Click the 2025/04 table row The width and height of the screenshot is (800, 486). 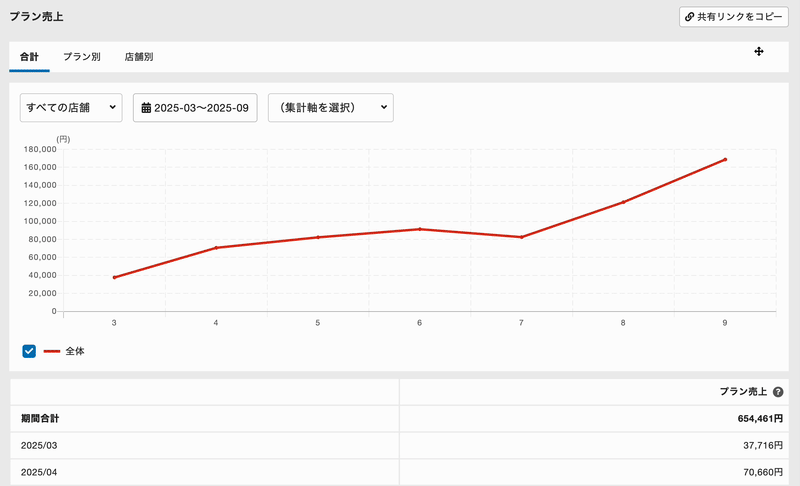click(400, 473)
